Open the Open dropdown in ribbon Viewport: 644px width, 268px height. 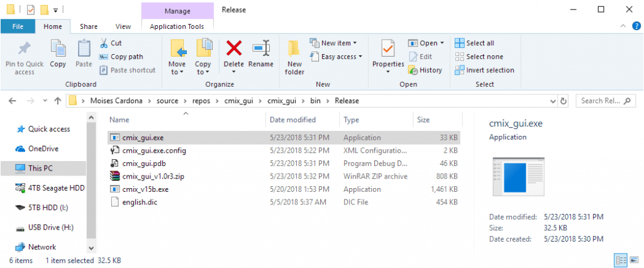point(426,43)
